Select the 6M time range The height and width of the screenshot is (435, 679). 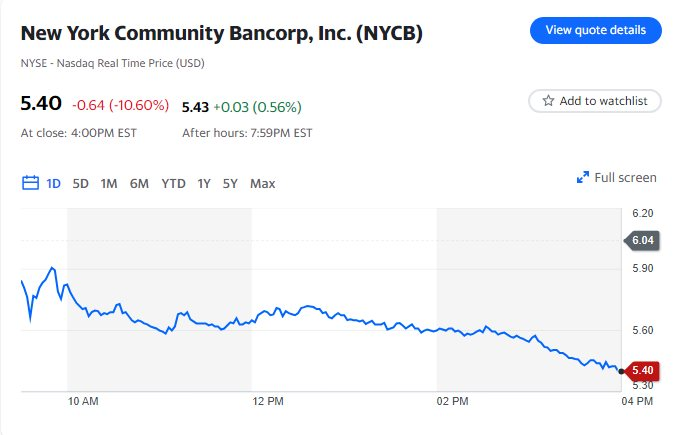click(x=139, y=183)
